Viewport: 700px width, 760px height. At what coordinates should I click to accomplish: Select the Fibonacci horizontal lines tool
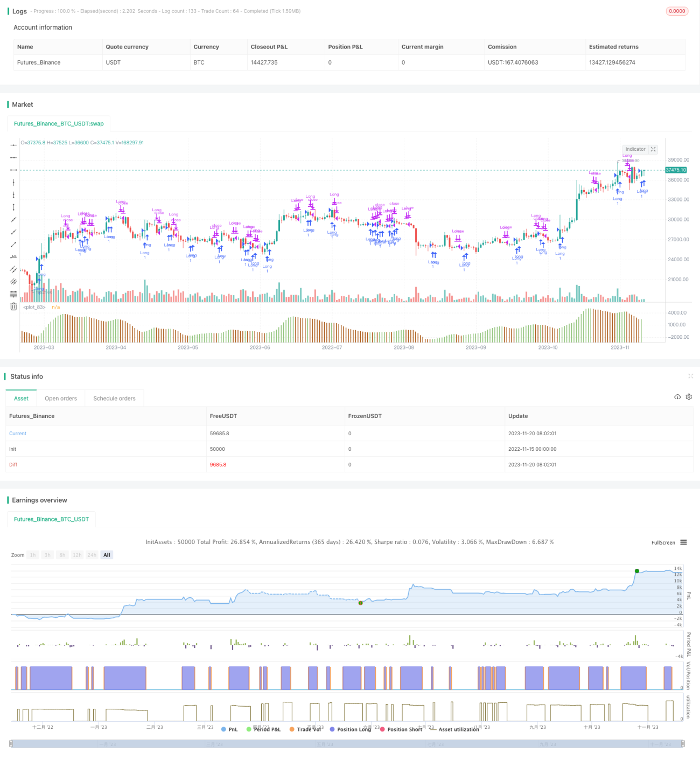click(13, 294)
